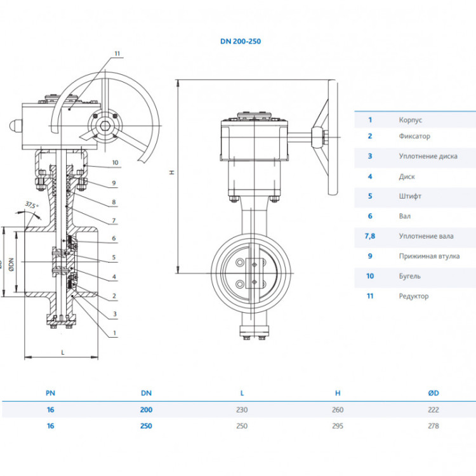The height and width of the screenshot is (476, 476).
Task: Select the Корпус legend row
Action: click(415, 120)
